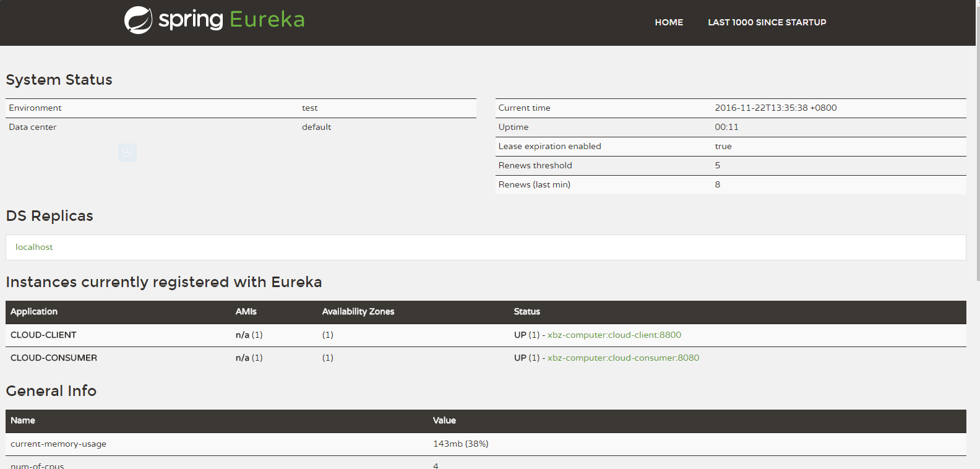Click the UP (1) status for CLOUD-CLIENT

[527, 335]
